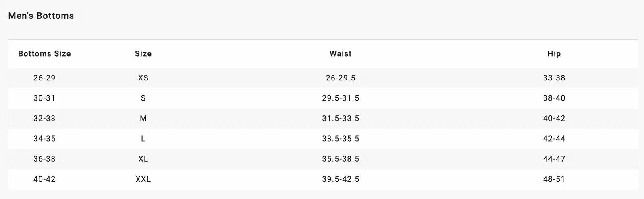Select the XL size cell

pos(143,159)
